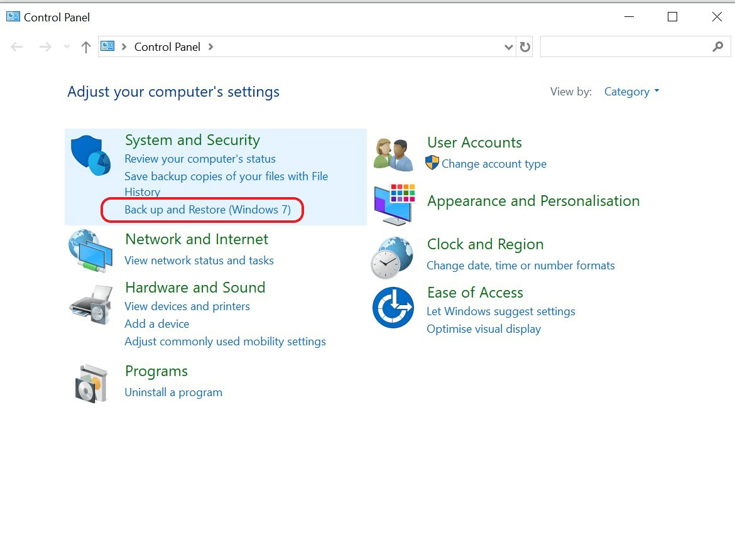
Task: Expand the Control Panel breadcrumb arrow
Action: pyautogui.click(x=210, y=46)
